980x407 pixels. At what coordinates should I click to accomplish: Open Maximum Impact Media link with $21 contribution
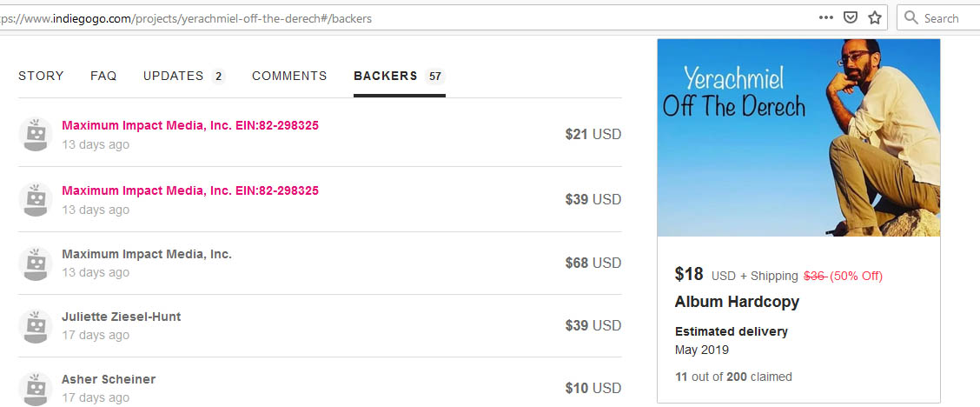pyautogui.click(x=190, y=125)
